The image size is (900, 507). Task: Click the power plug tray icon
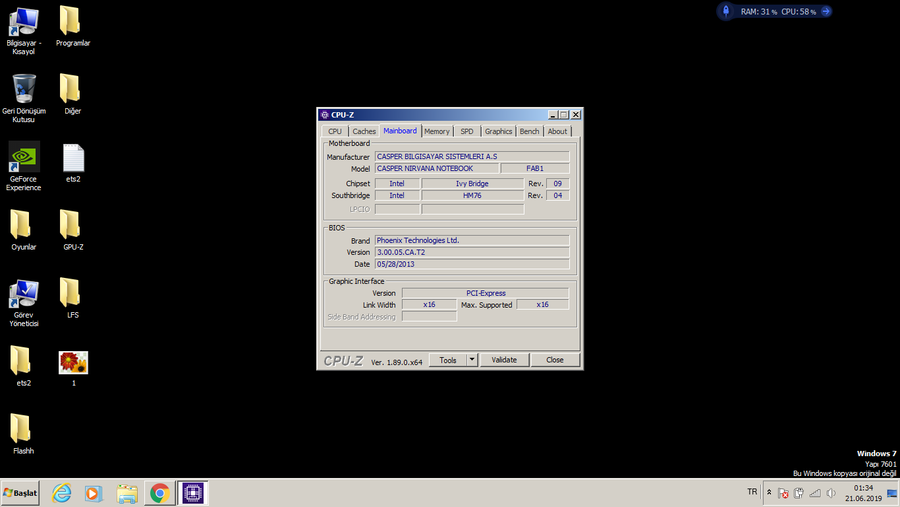click(798, 493)
